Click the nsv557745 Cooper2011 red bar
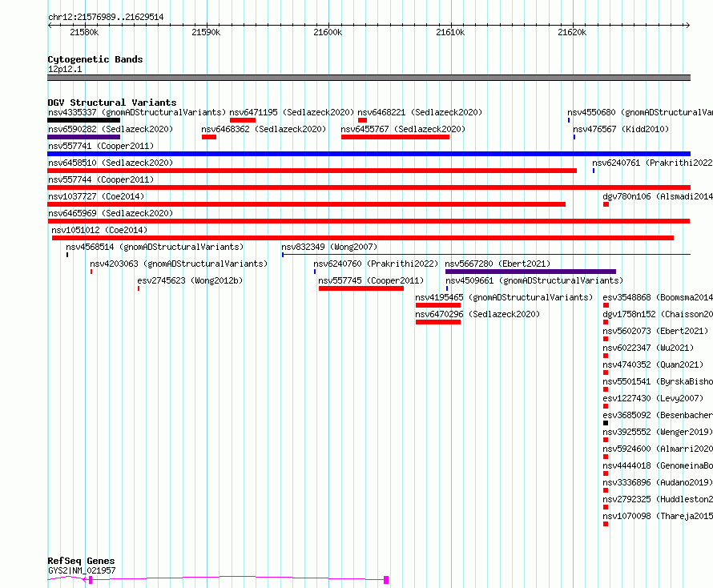This screenshot has height=588, width=713. click(x=361, y=288)
